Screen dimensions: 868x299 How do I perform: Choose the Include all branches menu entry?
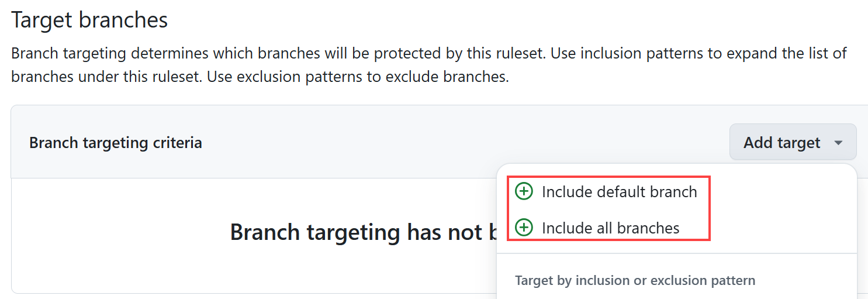click(610, 228)
